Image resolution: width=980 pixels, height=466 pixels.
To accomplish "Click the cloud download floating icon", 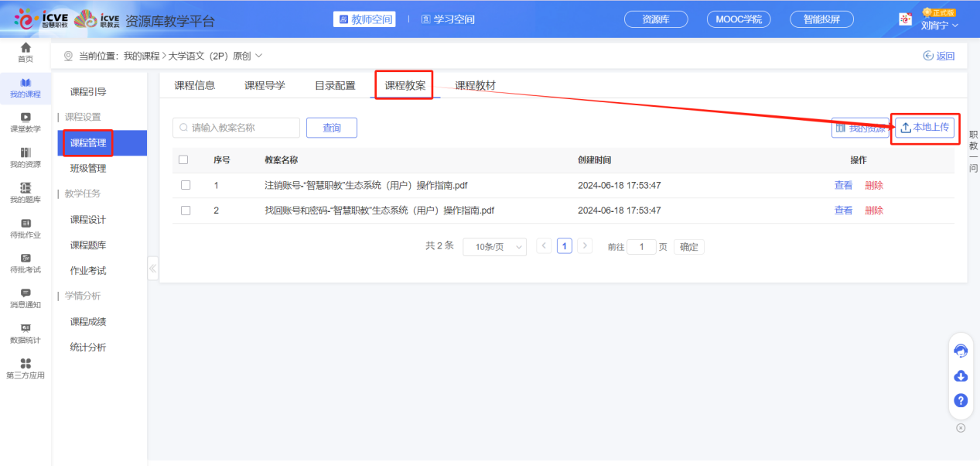I will [x=961, y=375].
